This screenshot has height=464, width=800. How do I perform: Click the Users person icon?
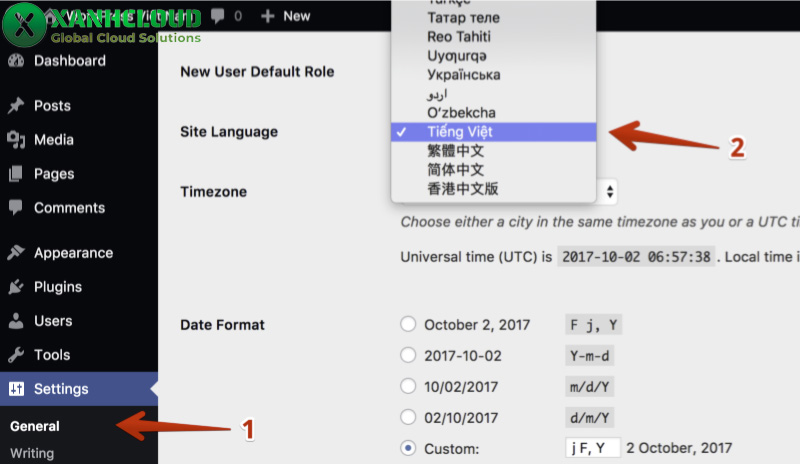[x=15, y=321]
